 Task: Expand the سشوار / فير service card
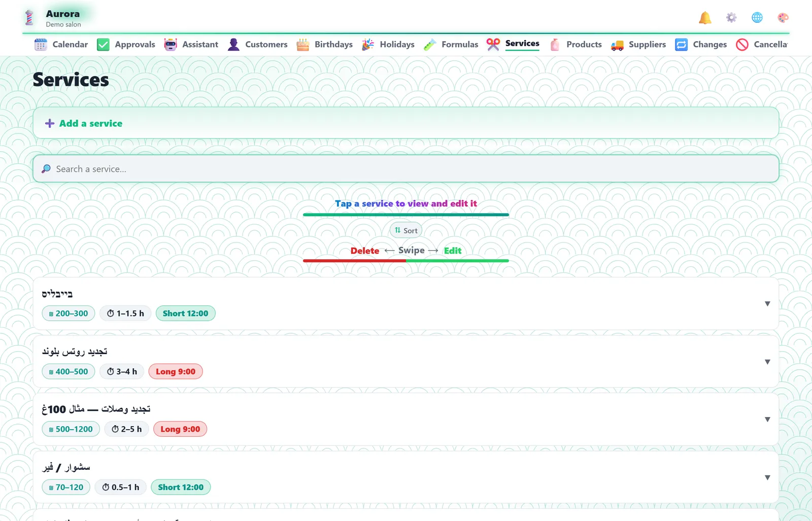click(767, 477)
